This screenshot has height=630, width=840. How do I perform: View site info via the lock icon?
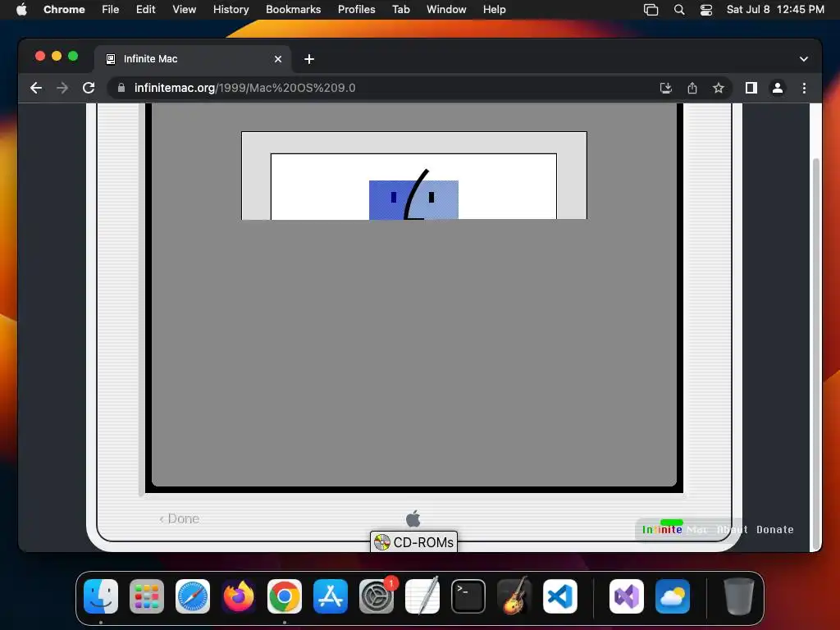click(121, 88)
